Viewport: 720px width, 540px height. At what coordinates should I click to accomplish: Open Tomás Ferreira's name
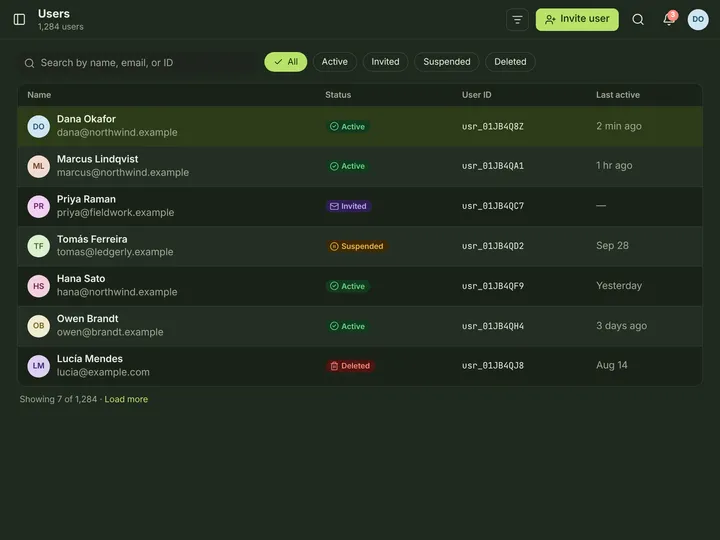(x=92, y=239)
